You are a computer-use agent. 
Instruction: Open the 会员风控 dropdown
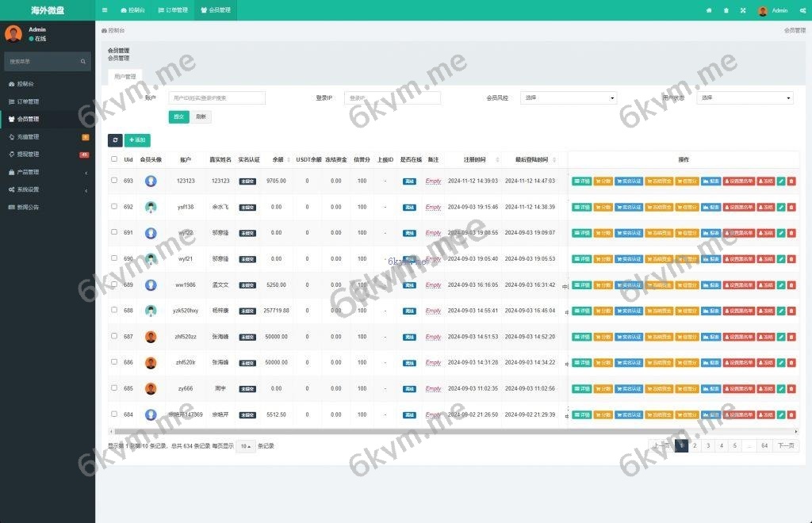569,98
